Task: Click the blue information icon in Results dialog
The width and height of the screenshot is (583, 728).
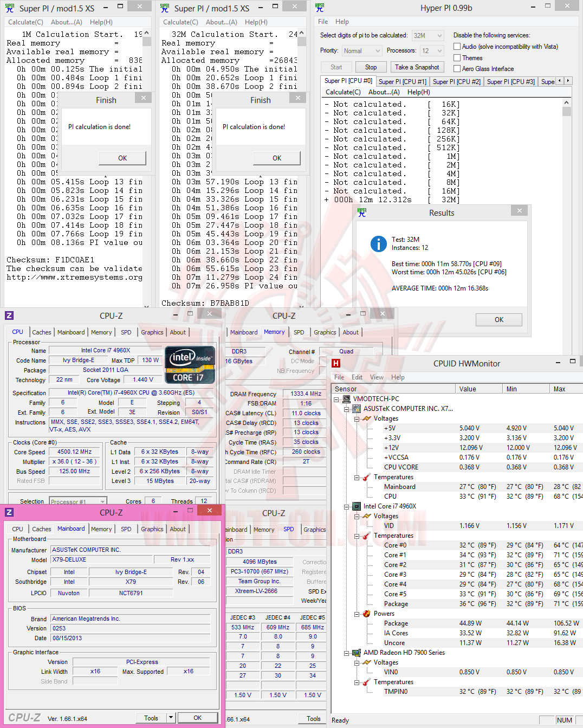Action: point(378,244)
